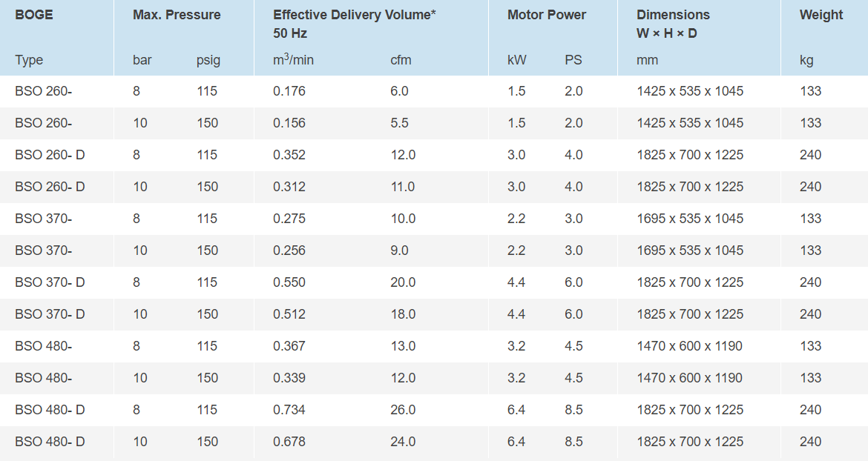Click 8 bar in the 0.352 row
The height and width of the screenshot is (461, 868).
click(137, 155)
